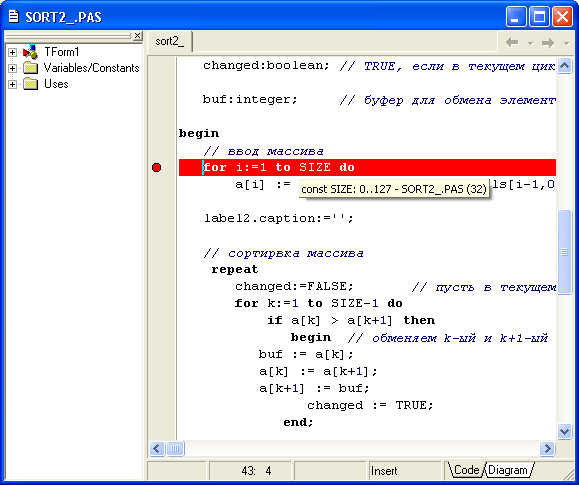The image size is (579, 485).
Task: Click the Uses folder icon
Action: tap(31, 84)
